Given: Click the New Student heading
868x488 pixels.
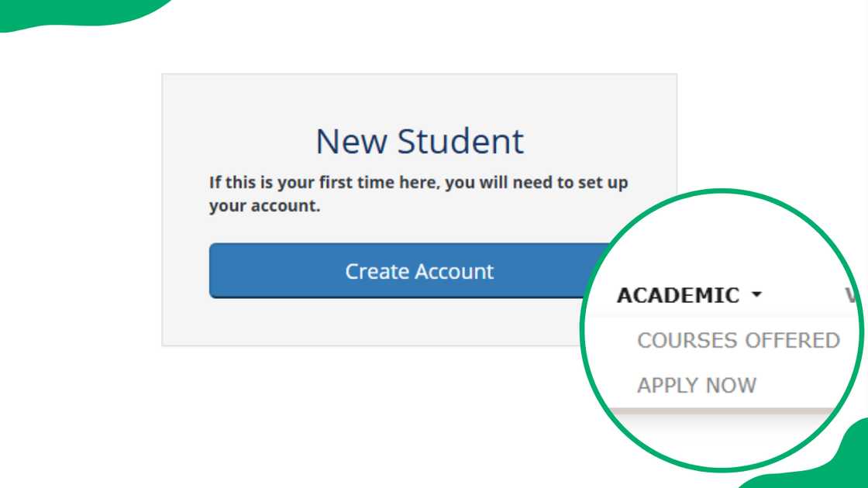Looking at the screenshot, I should click(x=419, y=141).
